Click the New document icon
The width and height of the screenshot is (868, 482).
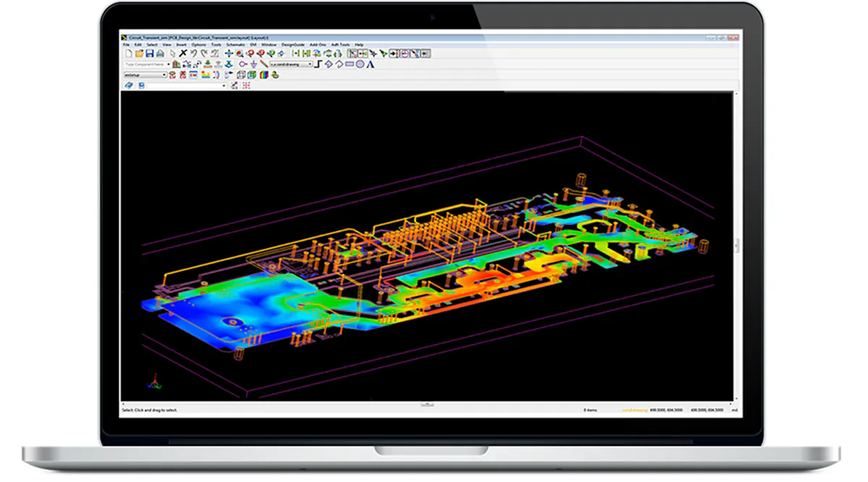129,53
